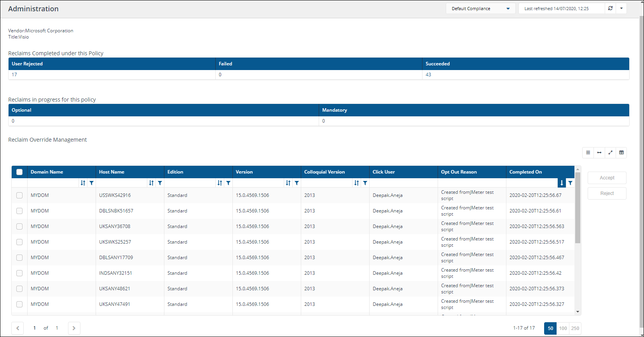Click the horizontal fit-width arrows icon
This screenshot has height=337, width=644.
point(599,153)
